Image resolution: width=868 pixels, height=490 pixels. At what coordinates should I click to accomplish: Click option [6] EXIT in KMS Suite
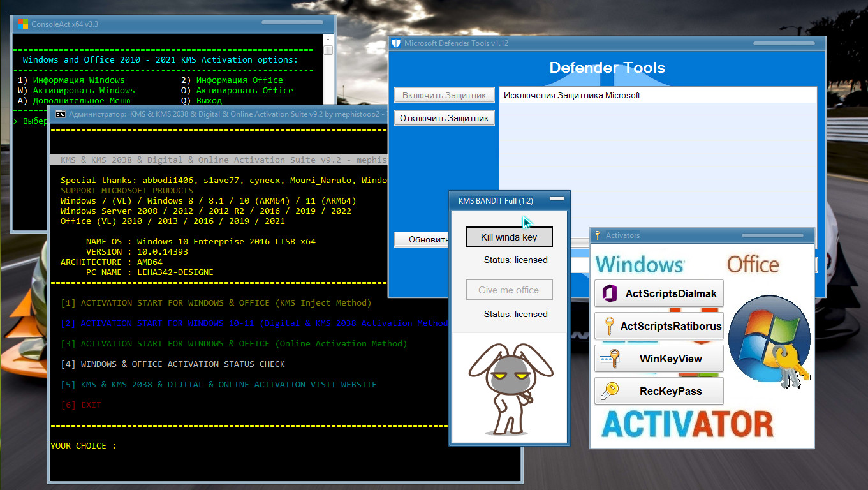[x=81, y=405]
